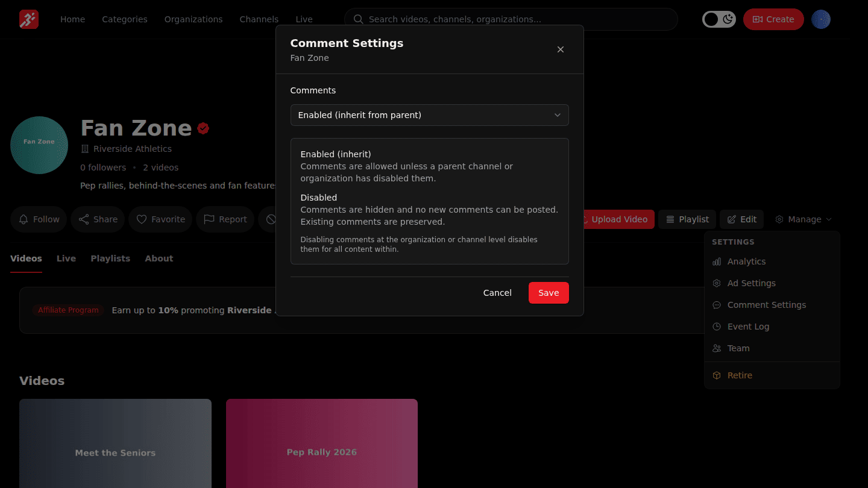
Task: Click the search magnifier icon
Action: coord(358,19)
